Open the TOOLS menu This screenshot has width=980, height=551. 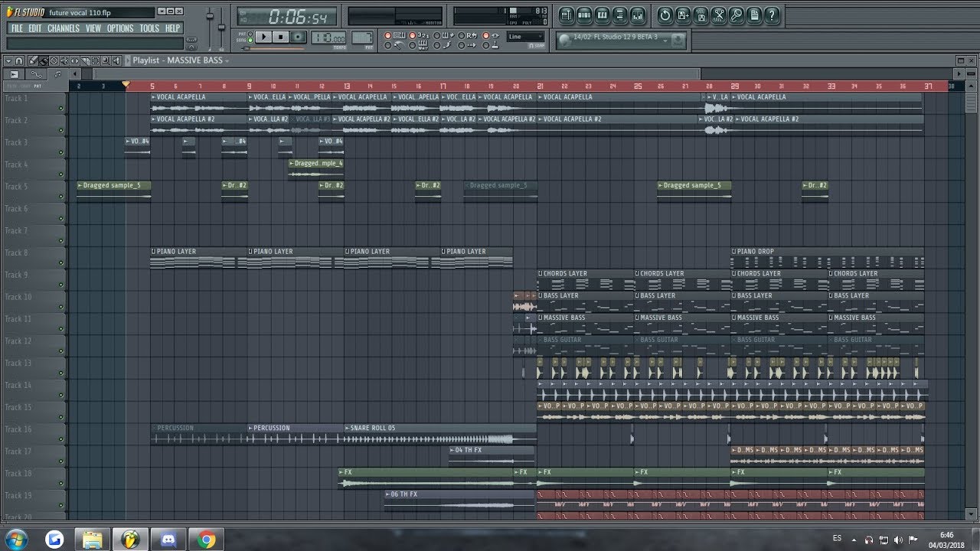(149, 28)
